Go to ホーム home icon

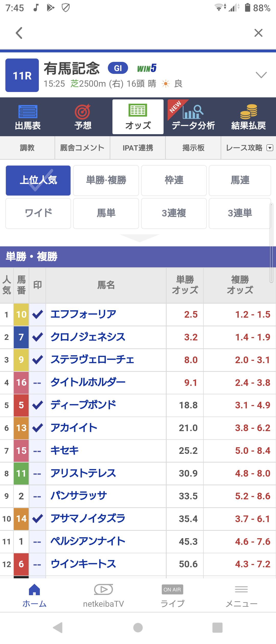coord(34,590)
